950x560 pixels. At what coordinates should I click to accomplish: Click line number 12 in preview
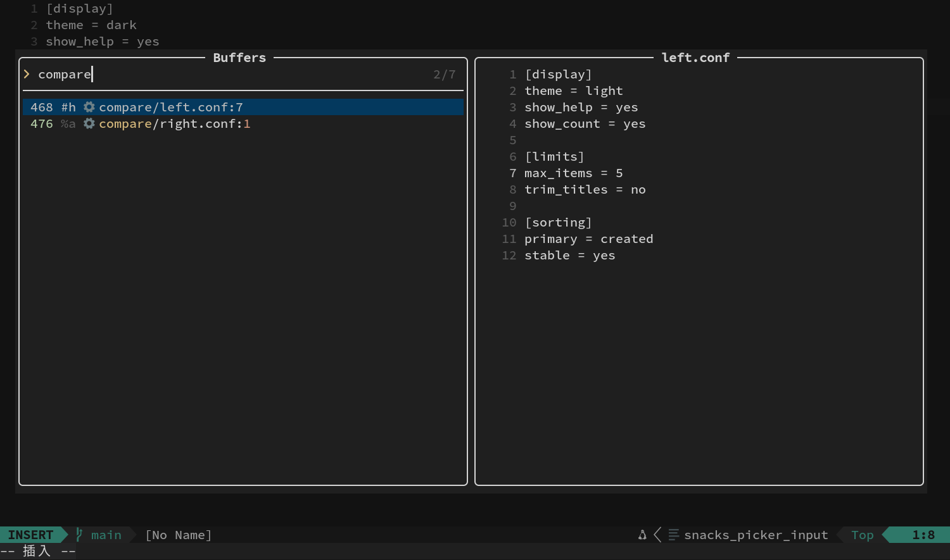tap(509, 255)
